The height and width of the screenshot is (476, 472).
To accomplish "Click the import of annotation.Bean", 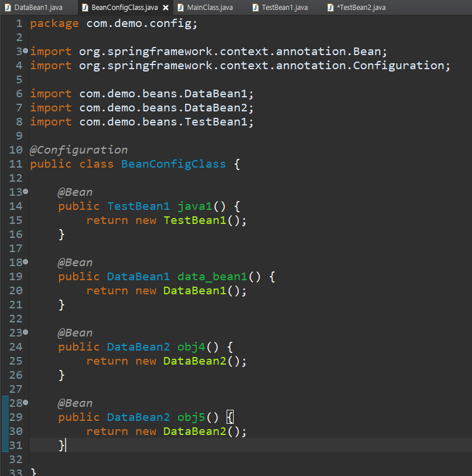I will (208, 52).
